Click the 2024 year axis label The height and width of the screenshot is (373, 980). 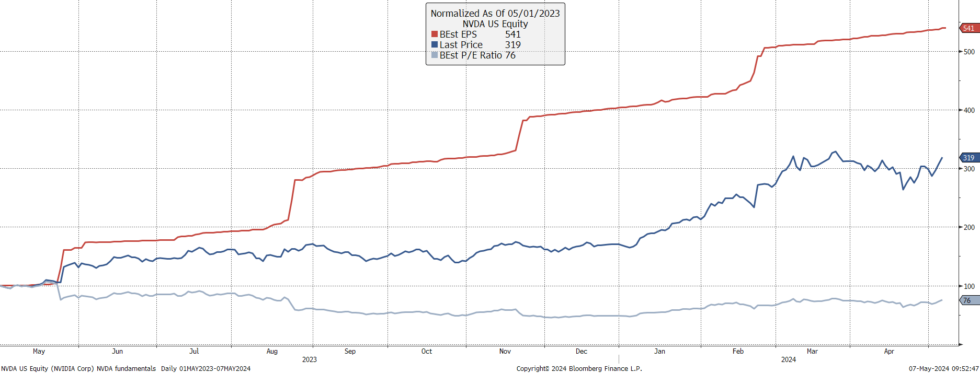(789, 359)
